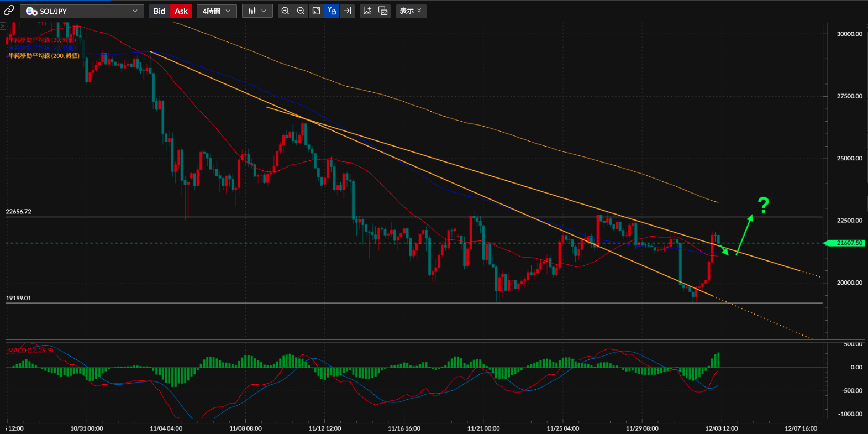Click the fit-to-screen chart icon
Screen dimensions: 868x434
tap(316, 11)
